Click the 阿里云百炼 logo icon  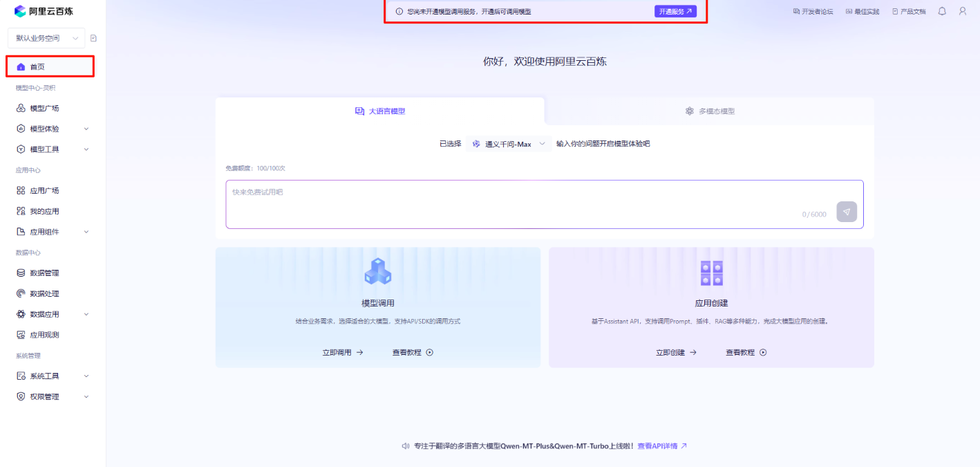[x=20, y=11]
